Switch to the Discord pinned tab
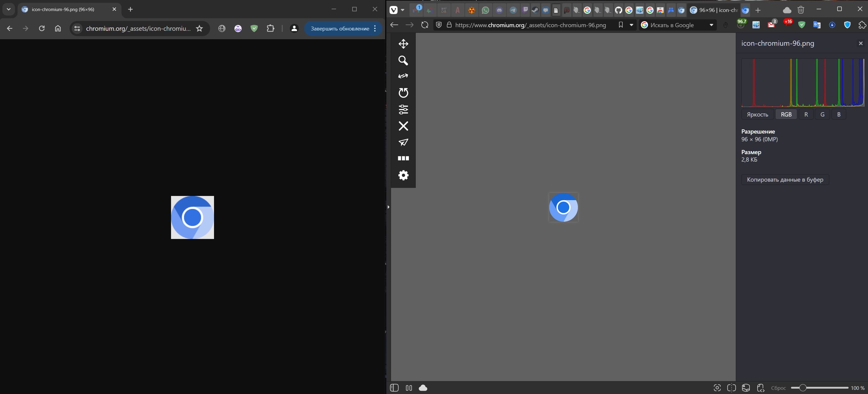The height and width of the screenshot is (394, 868). tap(499, 10)
